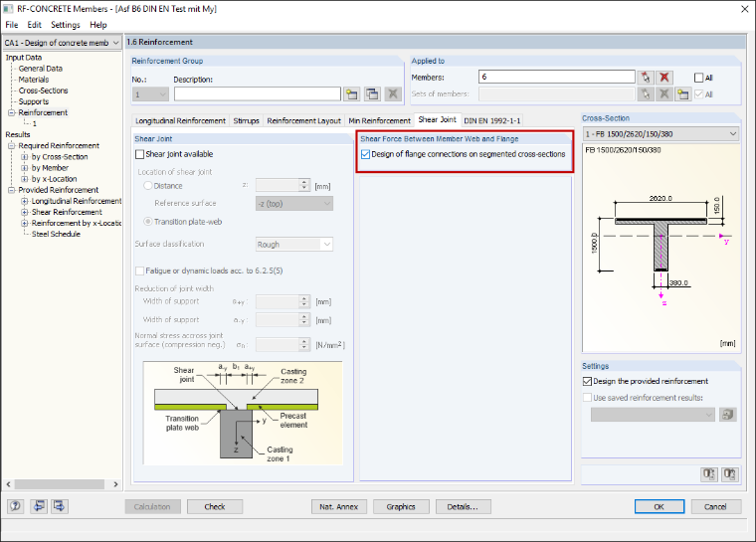
Task: Click the Cancel button
Action: (x=715, y=506)
